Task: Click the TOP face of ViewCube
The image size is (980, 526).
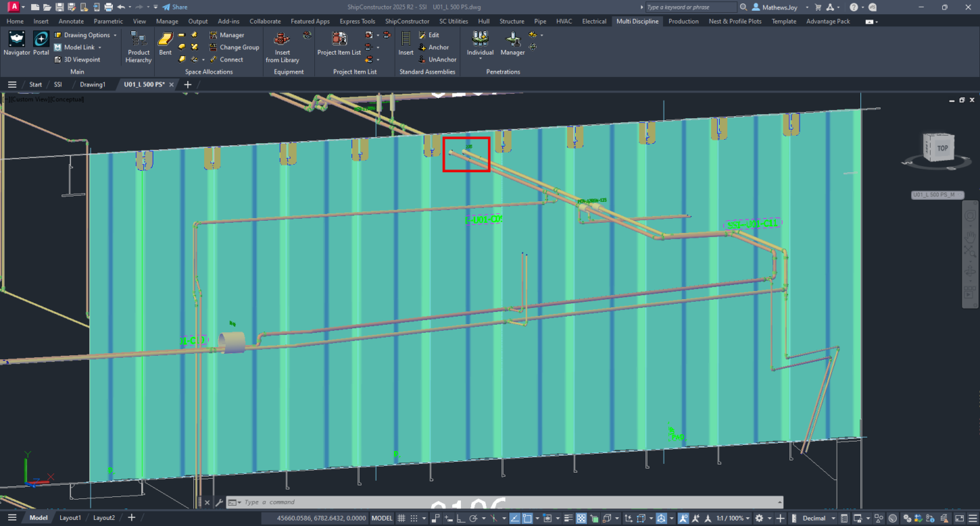Action: click(x=942, y=148)
